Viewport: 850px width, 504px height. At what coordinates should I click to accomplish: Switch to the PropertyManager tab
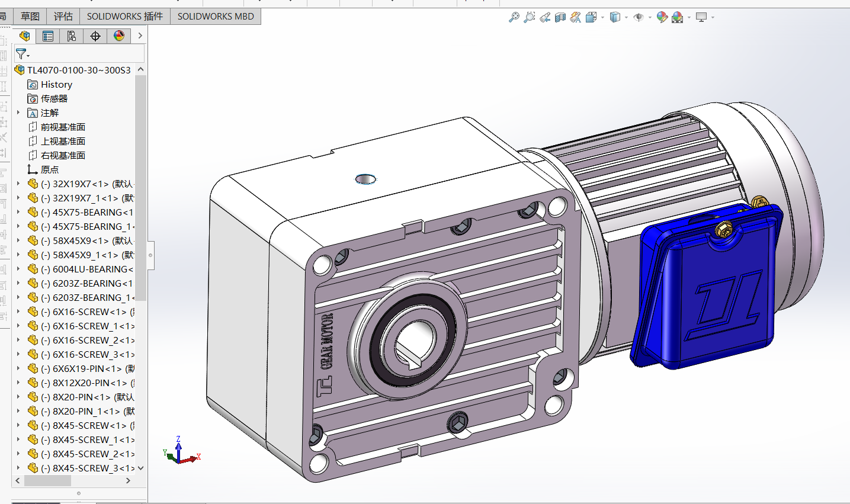pos(48,36)
